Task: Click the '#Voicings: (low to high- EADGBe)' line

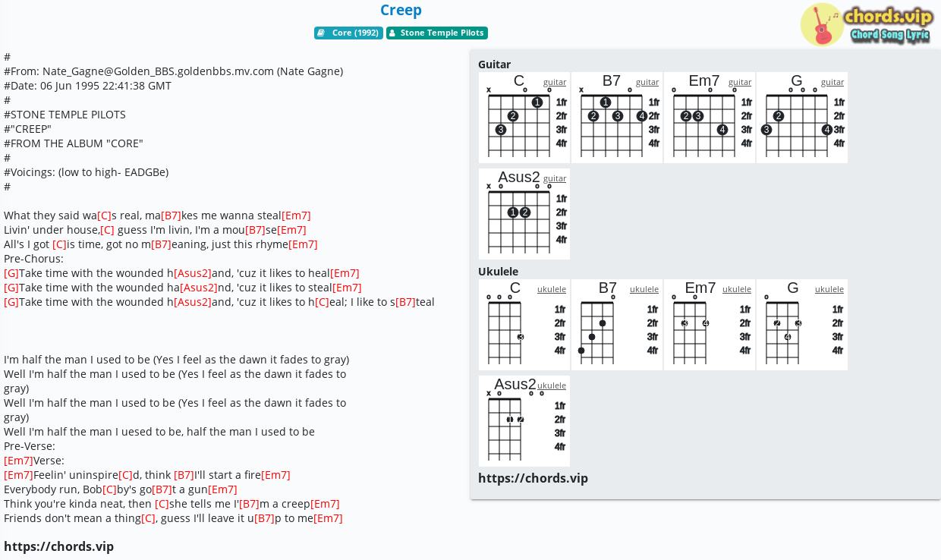Action: tap(86, 172)
